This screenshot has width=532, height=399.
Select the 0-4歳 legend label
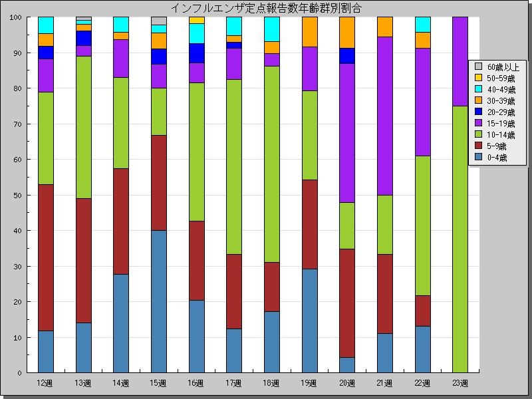pos(497,158)
